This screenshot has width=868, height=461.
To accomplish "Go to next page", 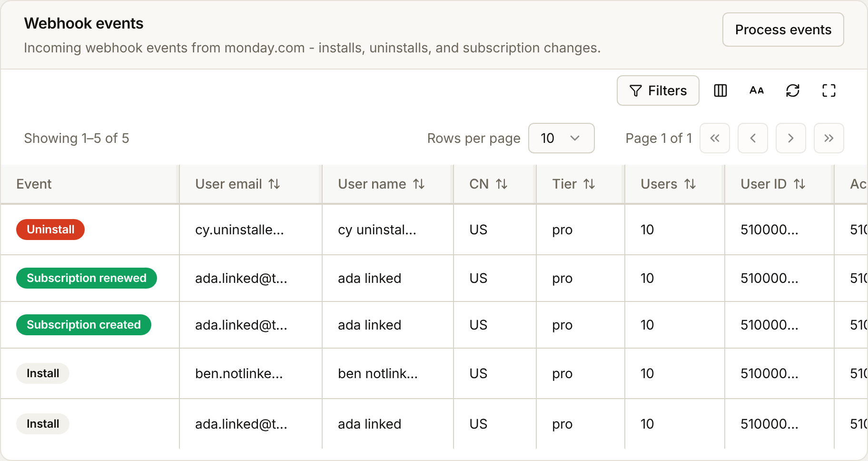I will coord(791,138).
